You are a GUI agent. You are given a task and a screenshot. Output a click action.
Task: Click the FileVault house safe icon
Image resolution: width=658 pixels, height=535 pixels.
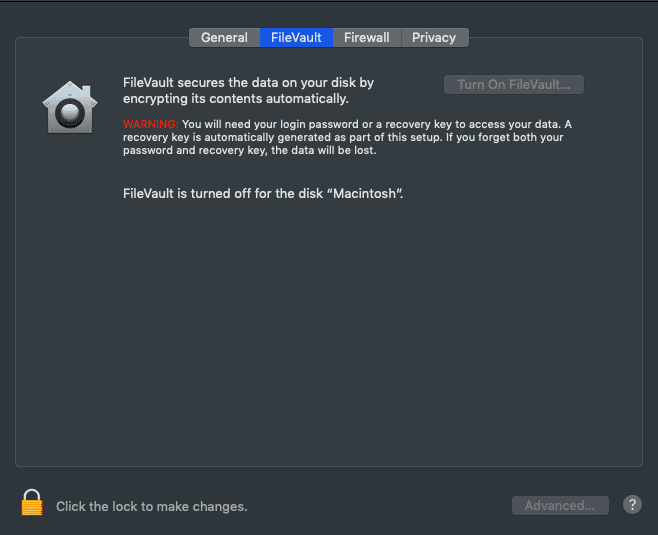click(70, 107)
